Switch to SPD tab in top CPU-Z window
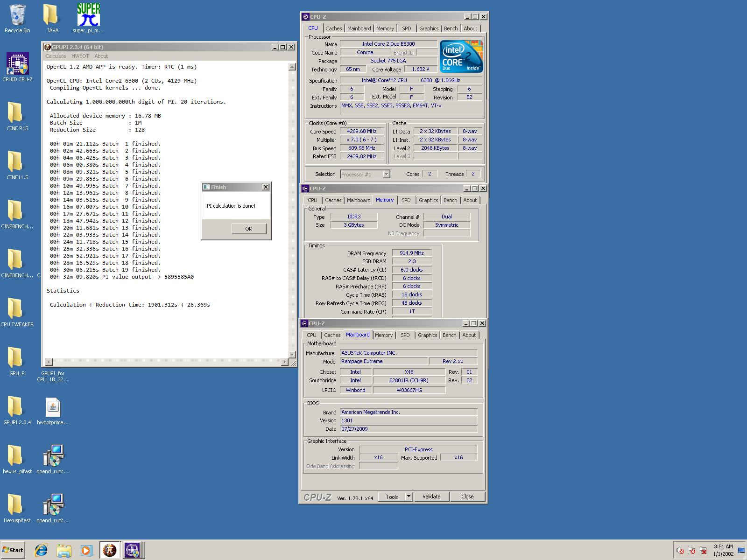The width and height of the screenshot is (747, 560). tap(407, 28)
